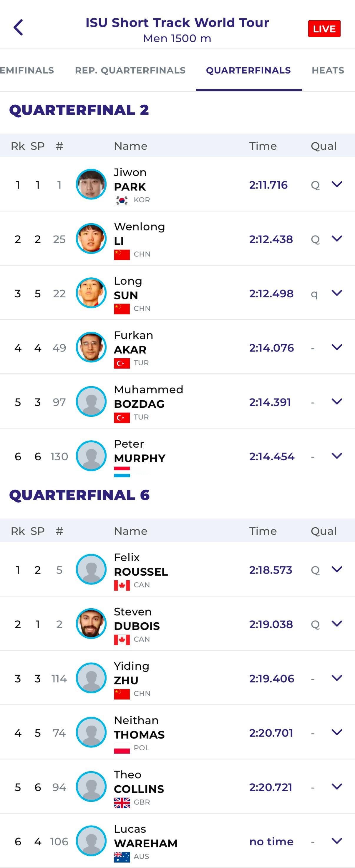Switch to the Heats tab
Image resolution: width=355 pixels, height=868 pixels.
[x=328, y=70]
